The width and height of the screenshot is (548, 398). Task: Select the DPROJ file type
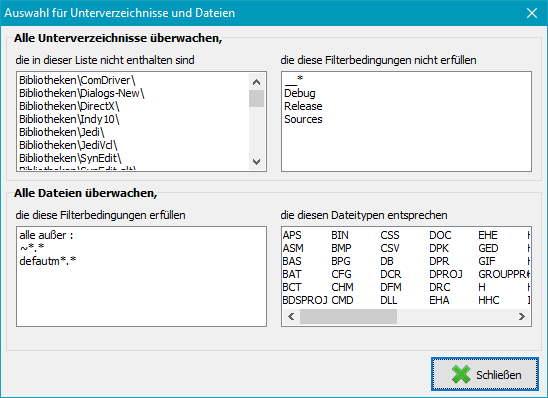tap(446, 274)
